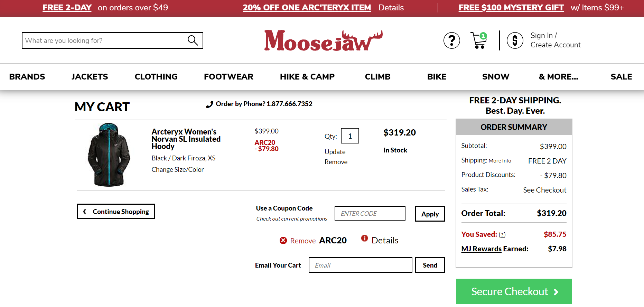
Task: Click the ARC20 discount text under price
Action: [x=266, y=146]
